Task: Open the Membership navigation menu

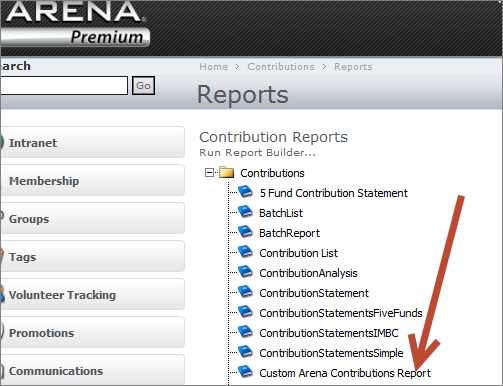Action: tap(92, 180)
